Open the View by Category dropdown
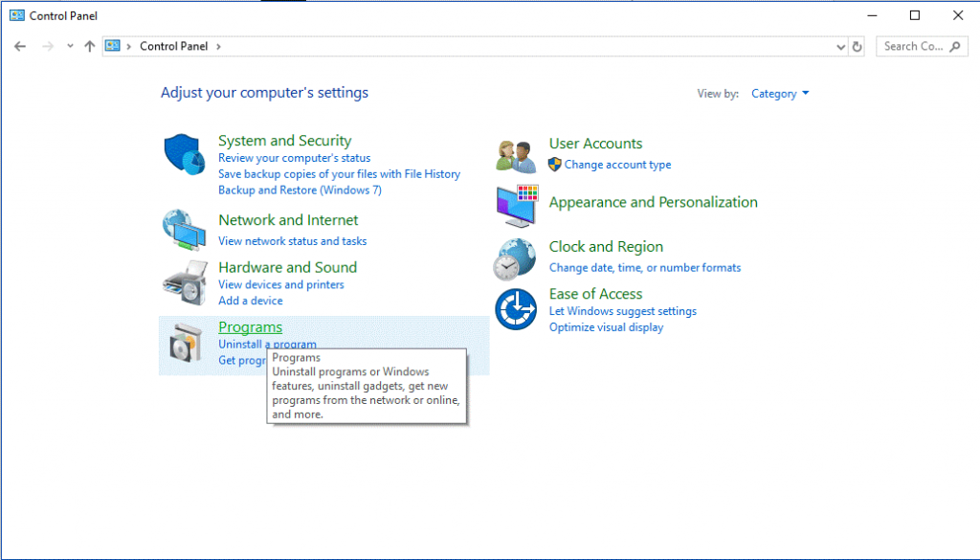980x560 pixels. pos(780,94)
